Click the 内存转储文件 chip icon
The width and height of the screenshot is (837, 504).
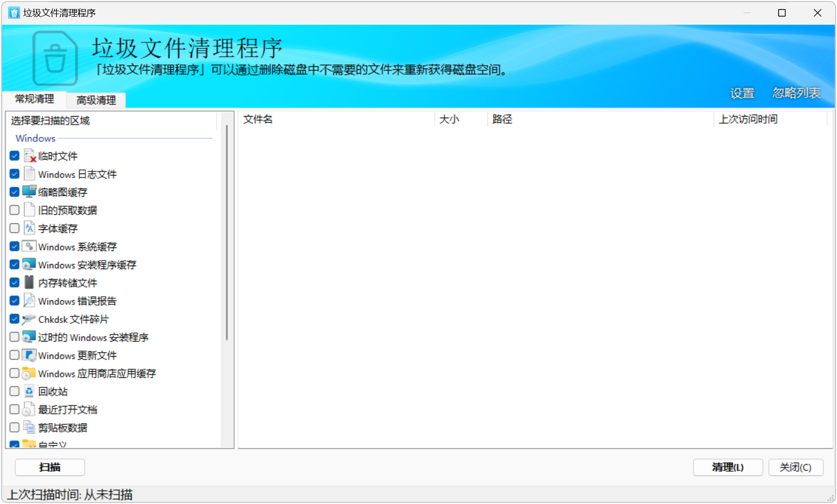(30, 282)
